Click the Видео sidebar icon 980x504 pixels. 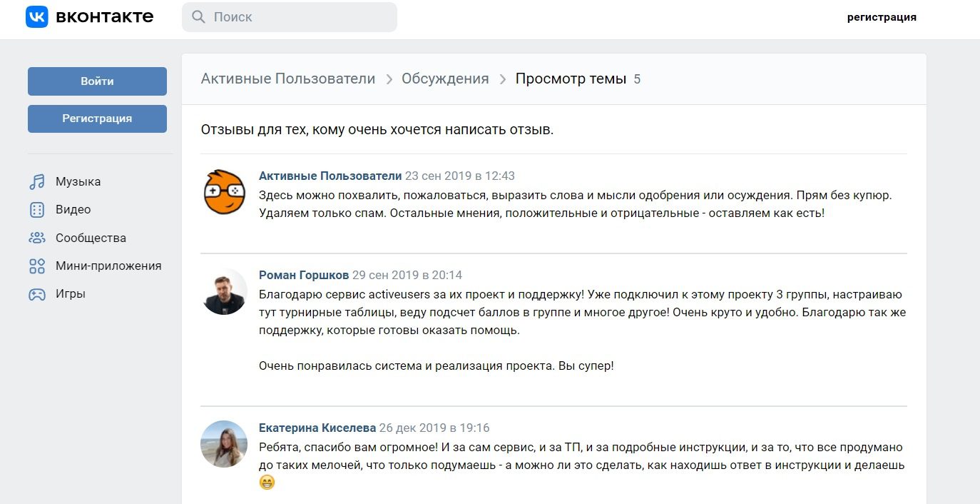[x=36, y=210]
